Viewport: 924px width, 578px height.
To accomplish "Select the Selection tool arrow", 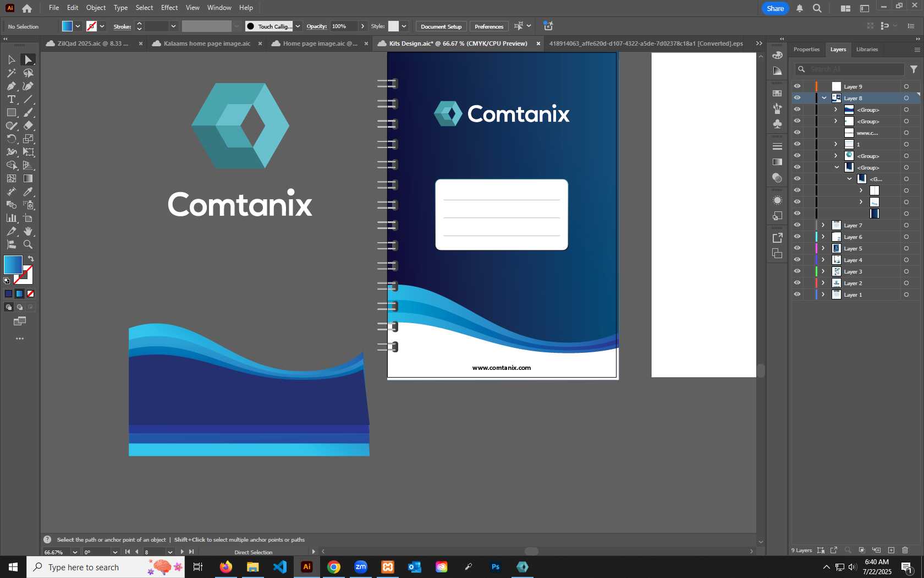I will (11, 59).
